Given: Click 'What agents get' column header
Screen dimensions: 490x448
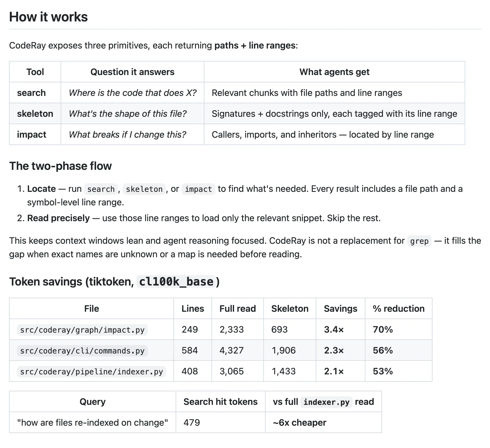Looking at the screenshot, I should pyautogui.click(x=334, y=72).
